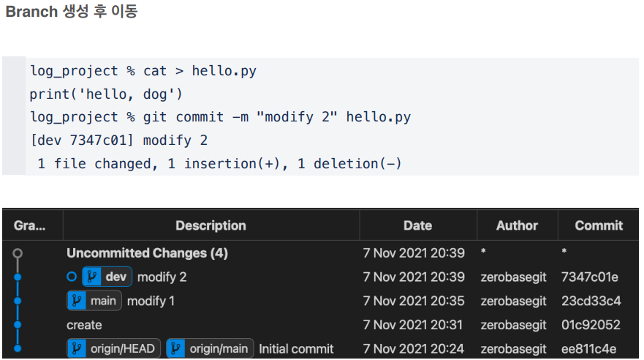Select the Initial commit row text
This screenshot has height=360, width=644.
[x=296, y=349]
